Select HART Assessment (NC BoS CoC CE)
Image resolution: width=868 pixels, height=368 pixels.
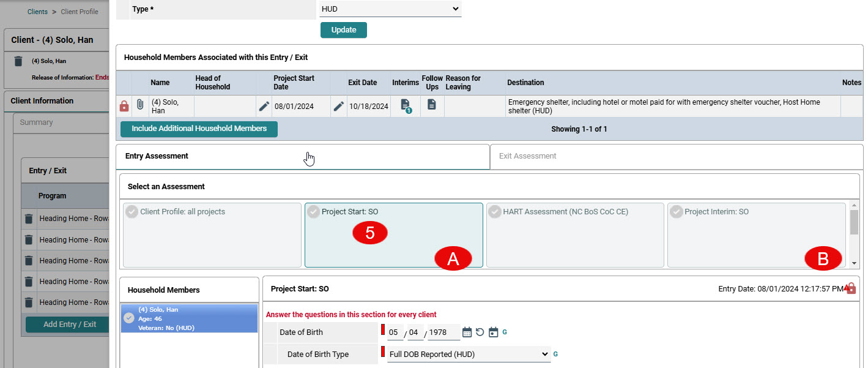point(575,235)
